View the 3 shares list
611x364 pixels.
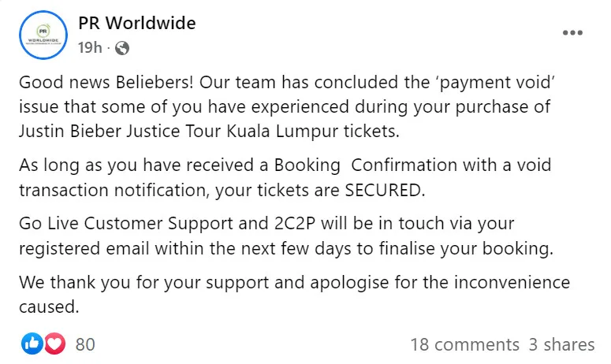[561, 344]
